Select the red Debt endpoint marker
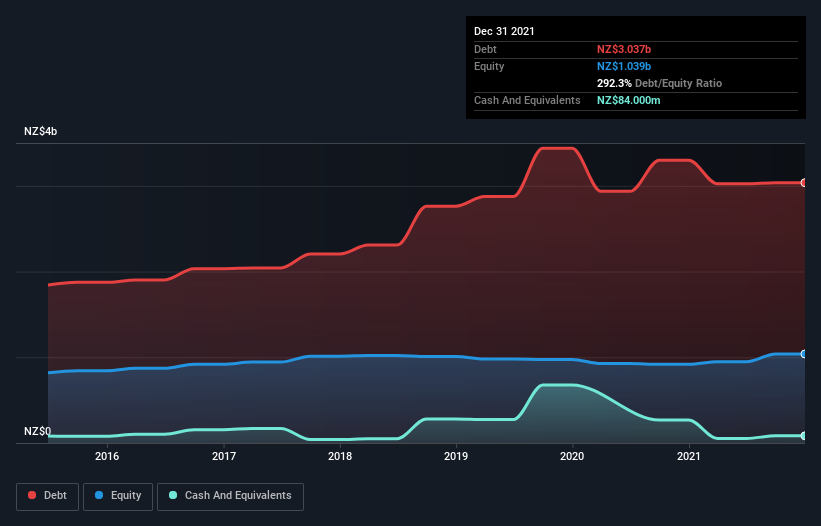The width and height of the screenshot is (821, 526). (804, 183)
